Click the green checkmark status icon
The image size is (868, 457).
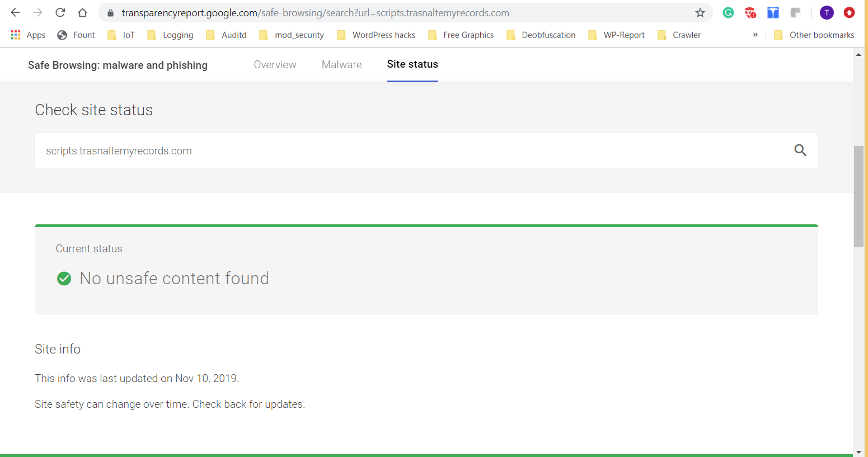(x=64, y=278)
